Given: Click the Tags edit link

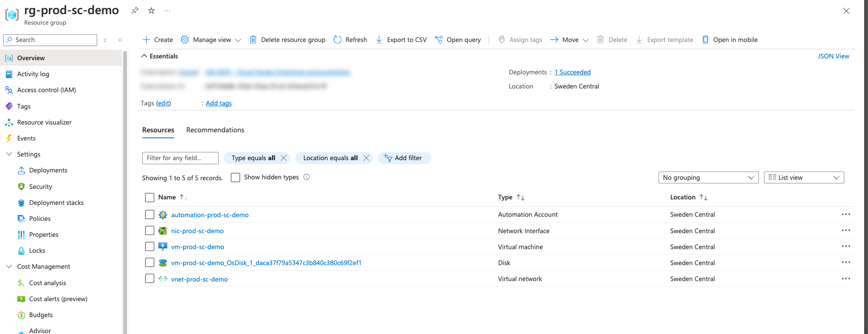Looking at the screenshot, I should coord(163,103).
